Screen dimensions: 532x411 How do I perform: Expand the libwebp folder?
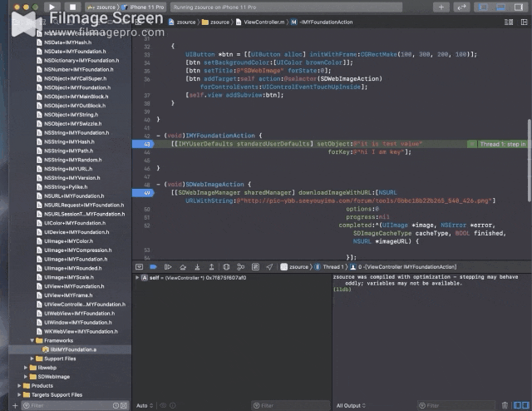26,368
